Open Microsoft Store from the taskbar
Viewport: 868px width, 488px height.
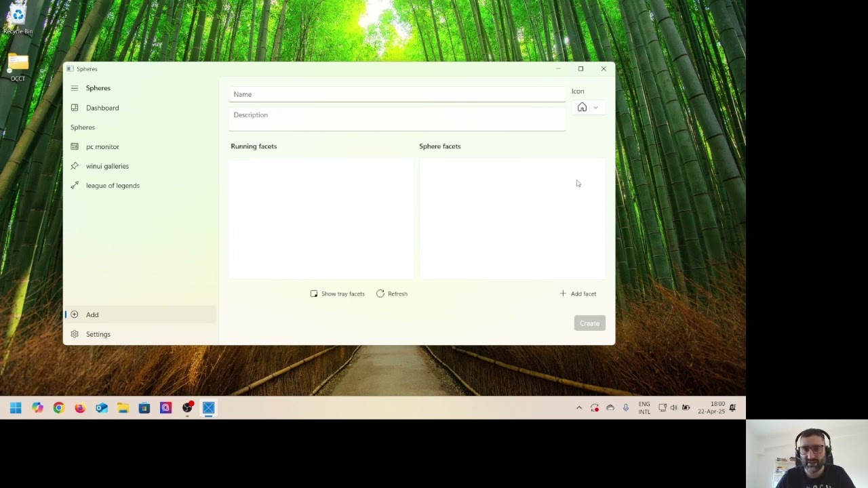(144, 407)
